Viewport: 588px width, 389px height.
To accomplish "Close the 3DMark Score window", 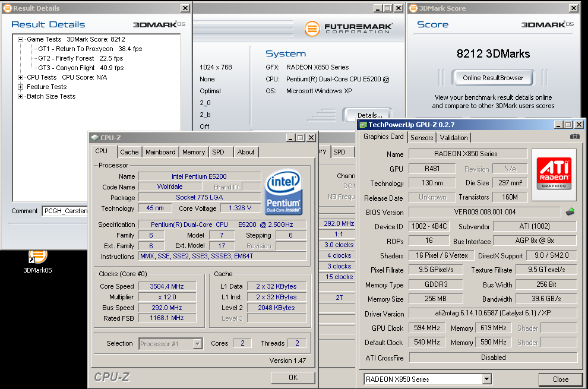I will click(x=574, y=8).
